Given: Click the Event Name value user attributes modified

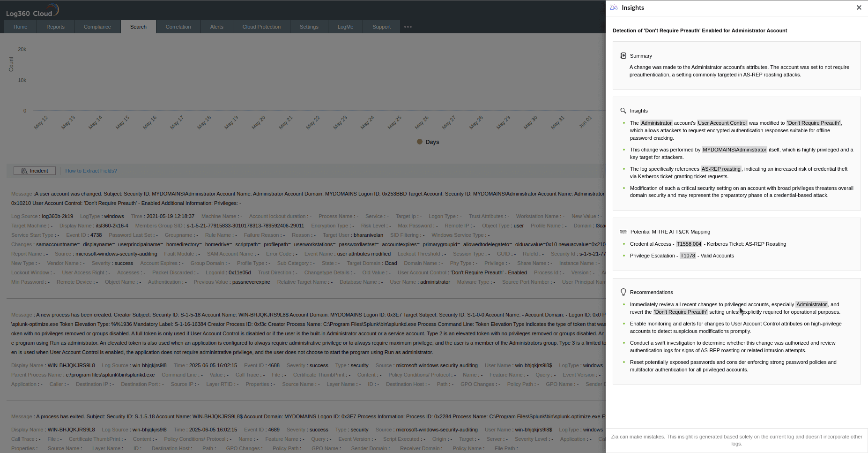Looking at the screenshot, I should pos(364,254).
